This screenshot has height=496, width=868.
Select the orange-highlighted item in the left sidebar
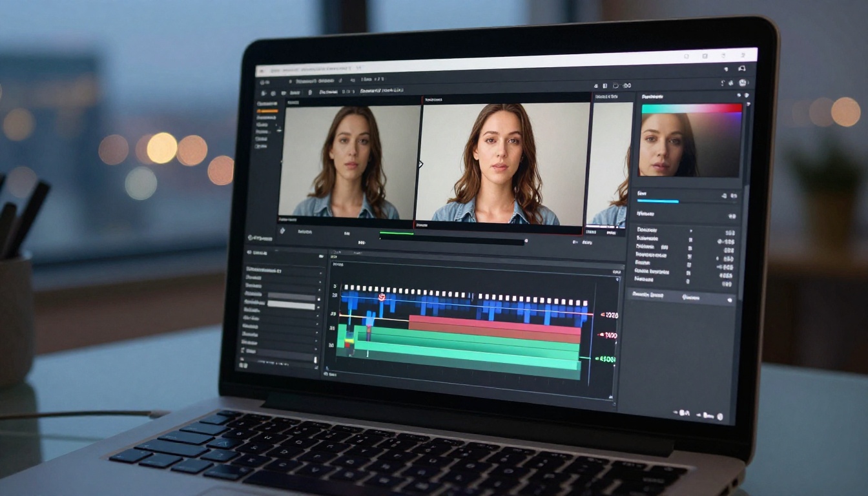[267, 111]
